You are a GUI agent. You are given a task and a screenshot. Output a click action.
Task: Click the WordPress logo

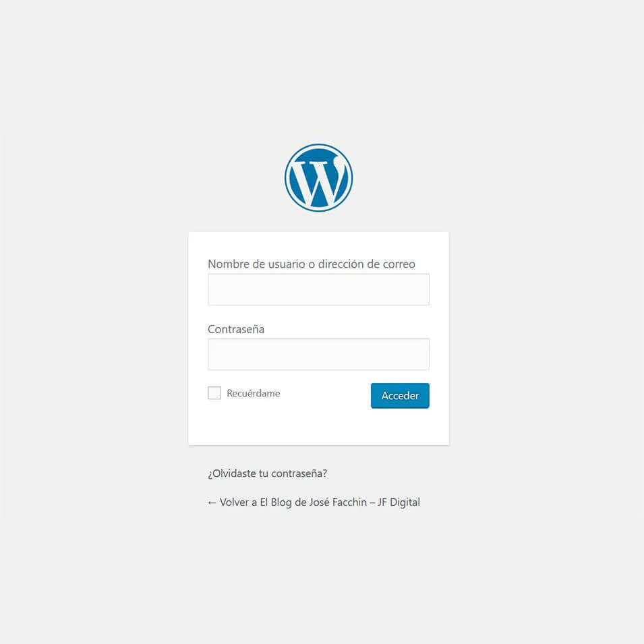pos(318,177)
